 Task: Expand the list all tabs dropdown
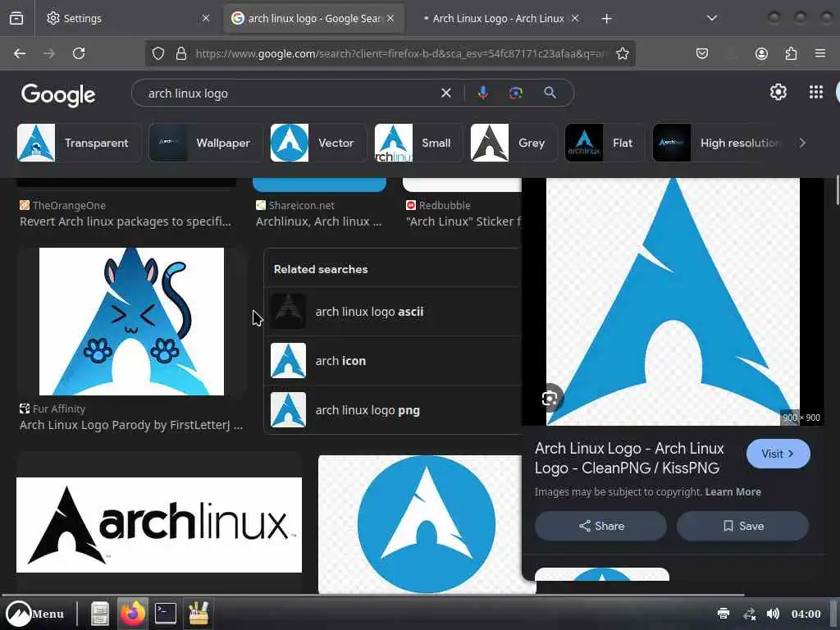pyautogui.click(x=711, y=18)
